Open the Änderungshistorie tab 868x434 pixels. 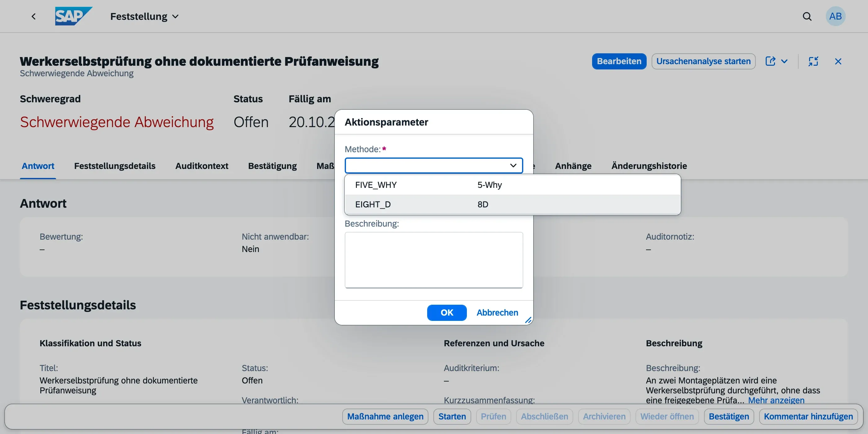point(649,166)
